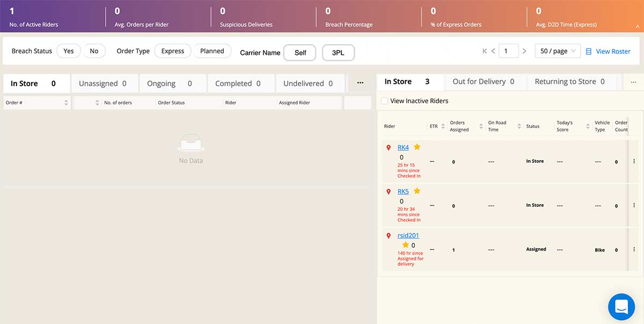Expand more rider tabs ellipsis
The width and height of the screenshot is (644, 324).
click(633, 82)
